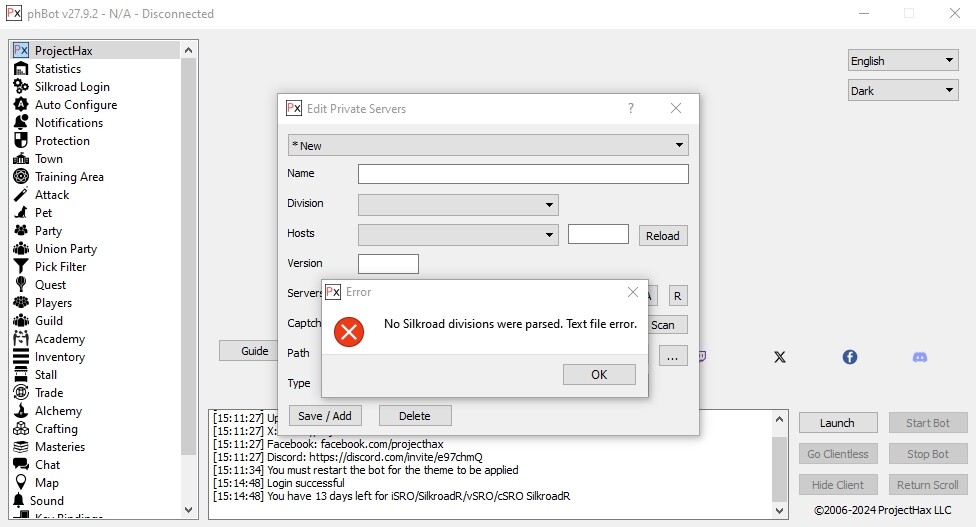
Task: Expand the Dark theme dropdown
Action: 903,91
